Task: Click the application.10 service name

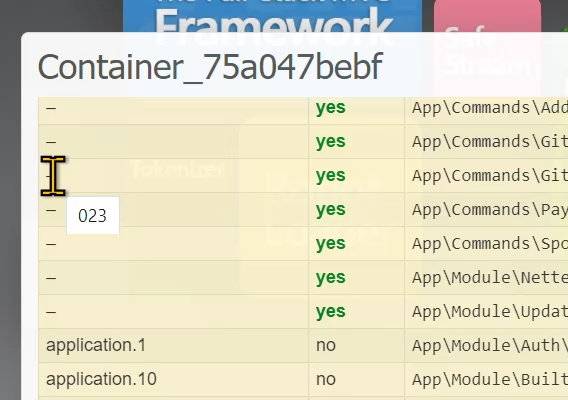Action: point(101,379)
